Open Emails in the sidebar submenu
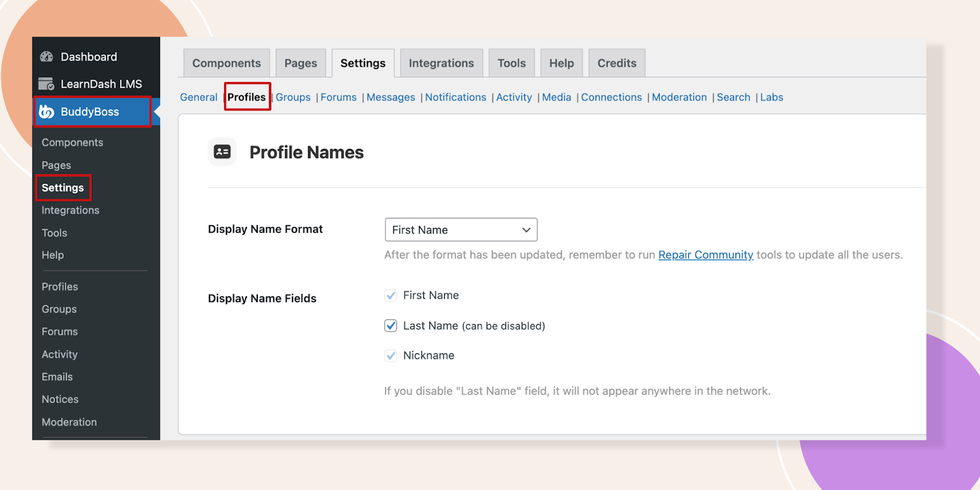Image resolution: width=980 pixels, height=490 pixels. click(x=57, y=377)
